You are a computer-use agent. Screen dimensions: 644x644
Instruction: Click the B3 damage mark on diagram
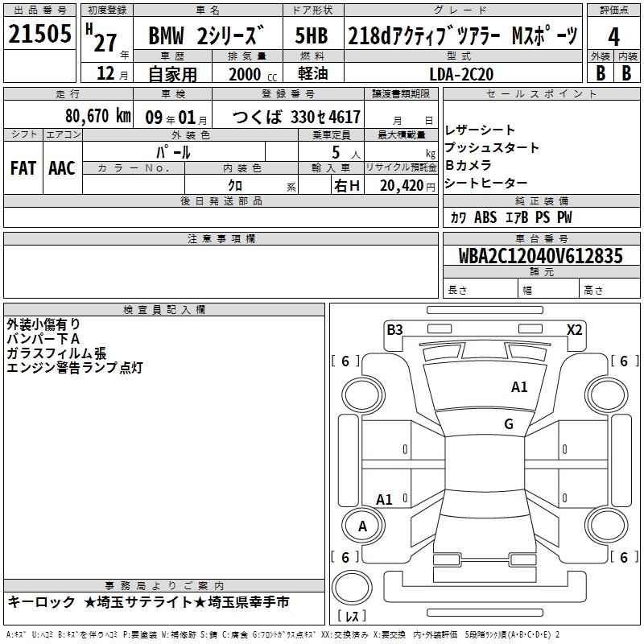(394, 329)
